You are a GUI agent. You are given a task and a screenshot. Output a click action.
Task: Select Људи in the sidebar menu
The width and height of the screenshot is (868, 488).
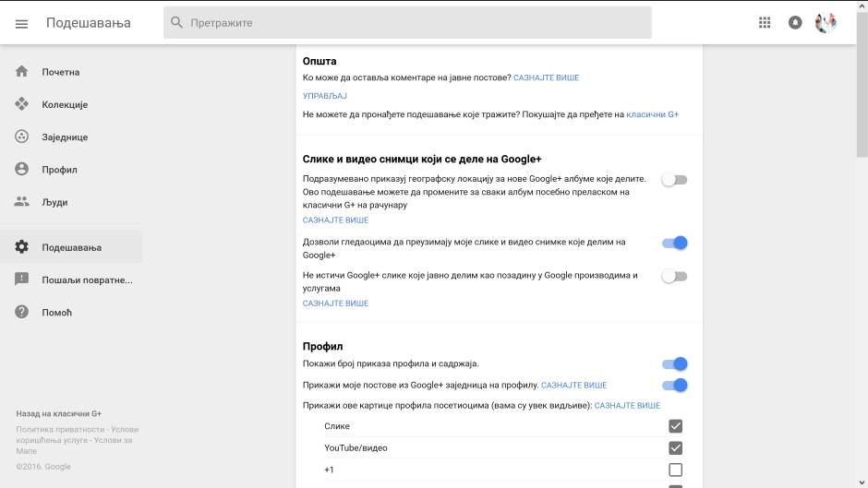coord(54,202)
